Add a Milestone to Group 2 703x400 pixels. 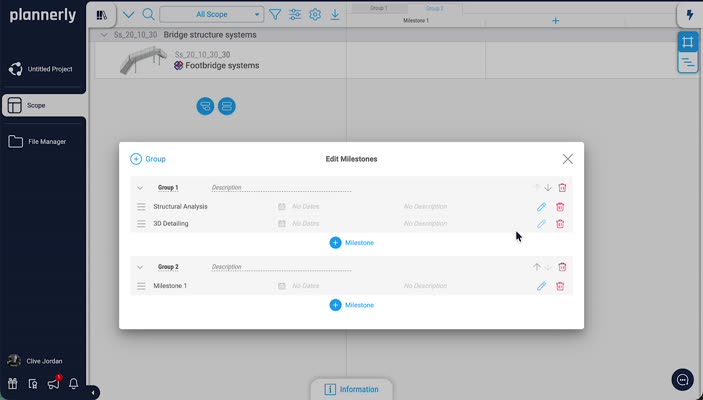click(352, 305)
